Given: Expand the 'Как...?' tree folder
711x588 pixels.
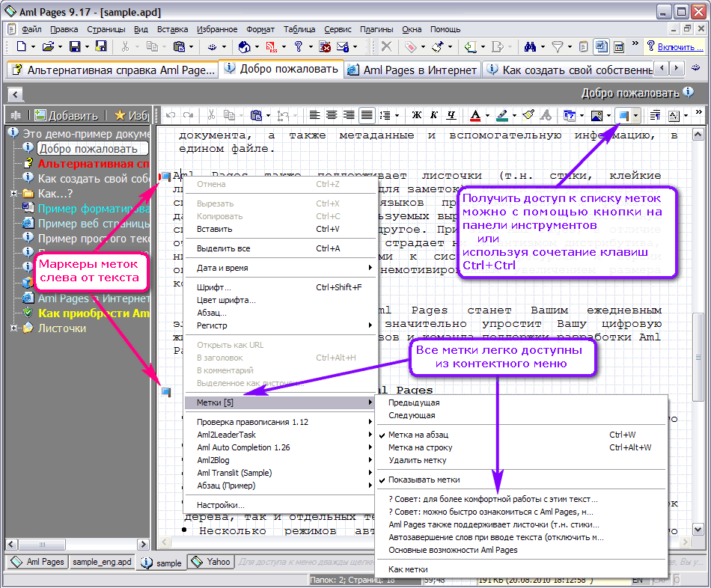Looking at the screenshot, I should point(14,194).
